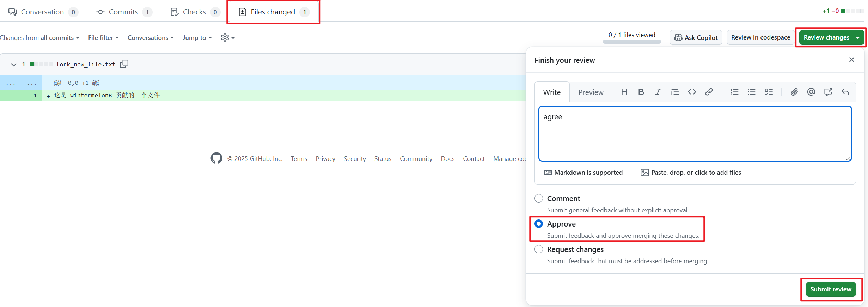Expand the Jump to dropdown
The image size is (868, 307).
(197, 37)
